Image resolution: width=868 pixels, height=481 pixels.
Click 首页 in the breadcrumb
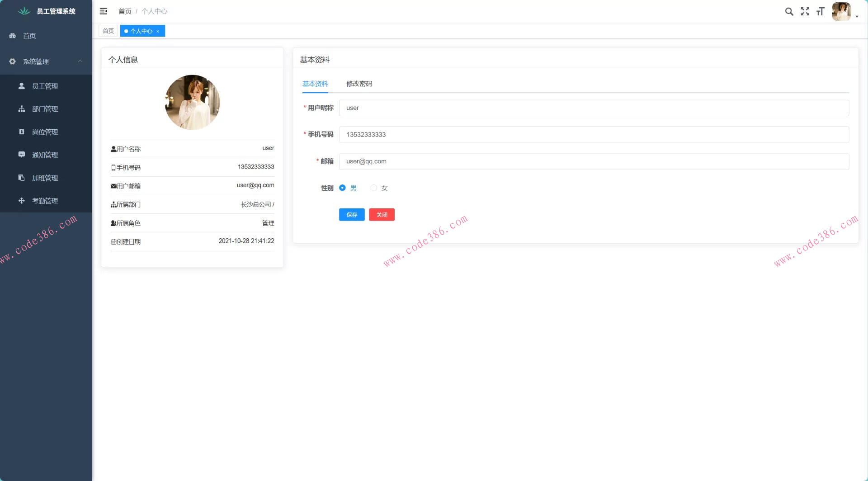(x=125, y=11)
